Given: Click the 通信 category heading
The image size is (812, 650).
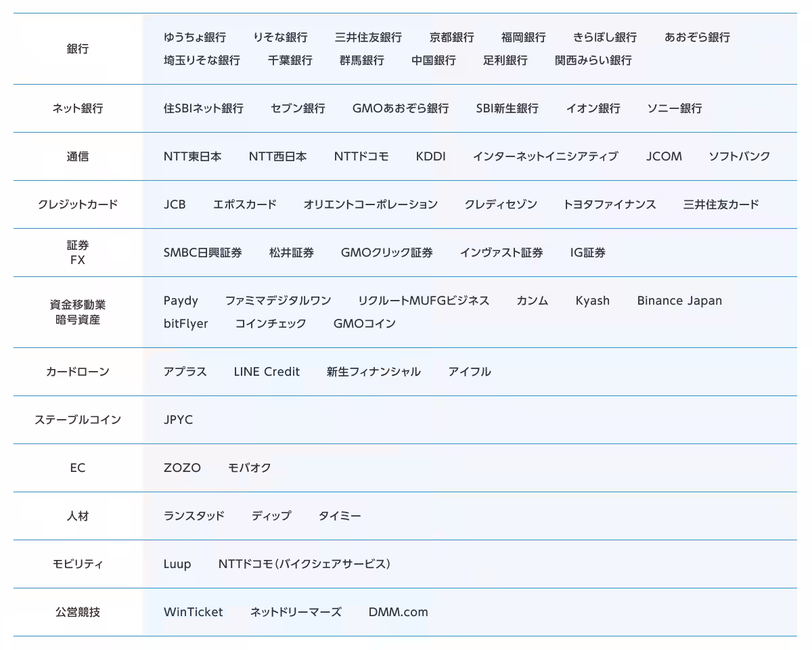Looking at the screenshot, I should coord(78,156).
